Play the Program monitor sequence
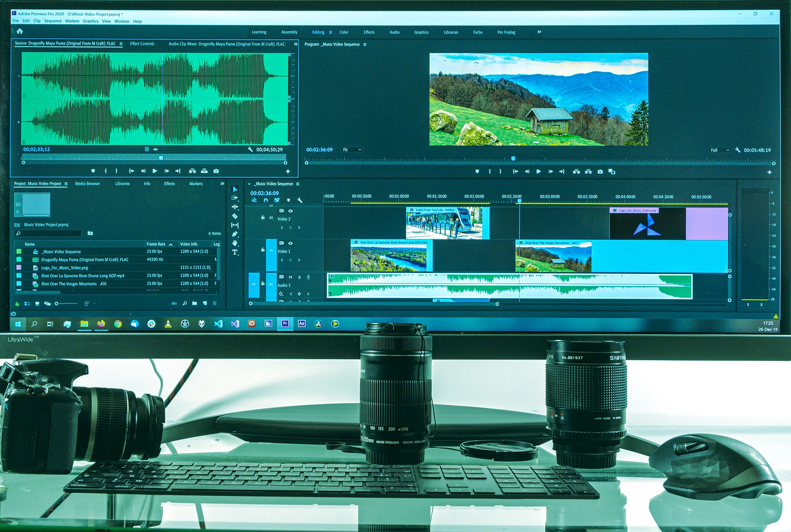This screenshot has height=532, width=791. [x=538, y=172]
